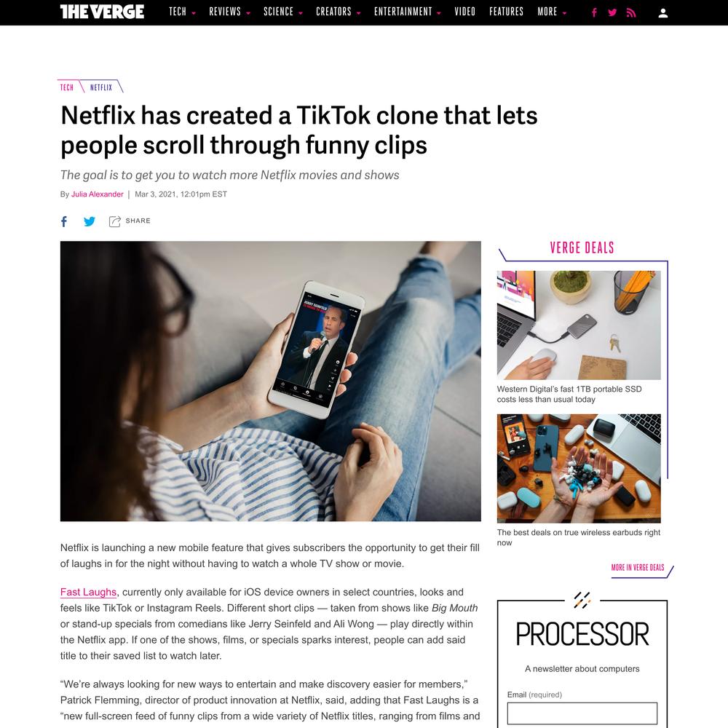Open The Verge Facebook page icon in header

pos(594,12)
